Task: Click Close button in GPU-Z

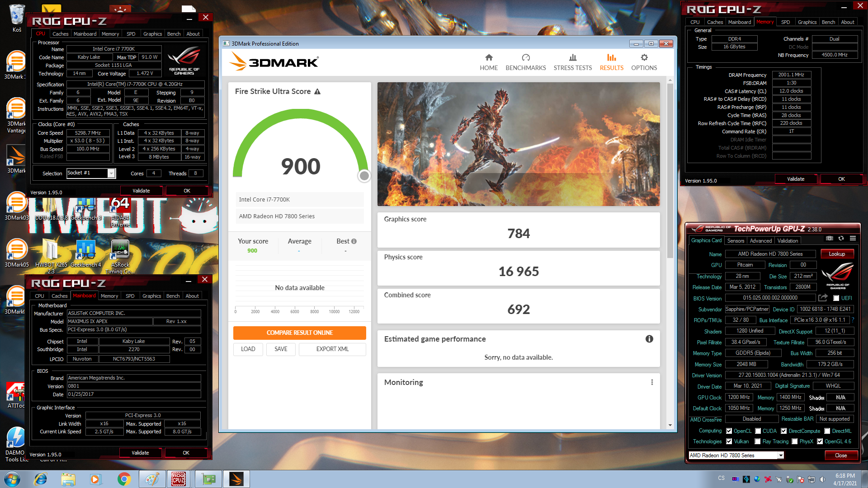Action: pos(841,455)
